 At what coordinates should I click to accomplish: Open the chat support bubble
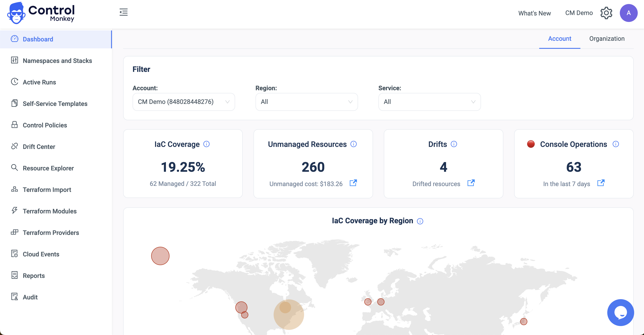point(620,312)
